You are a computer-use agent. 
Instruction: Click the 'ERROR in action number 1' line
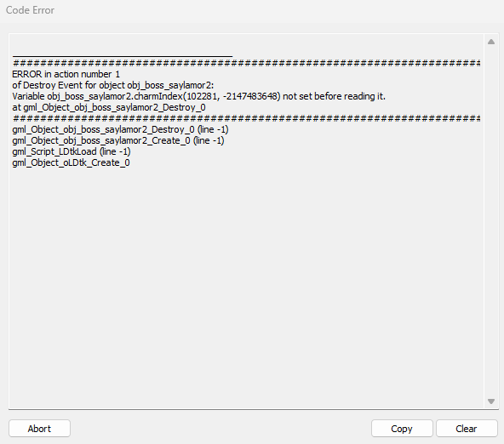pos(66,74)
